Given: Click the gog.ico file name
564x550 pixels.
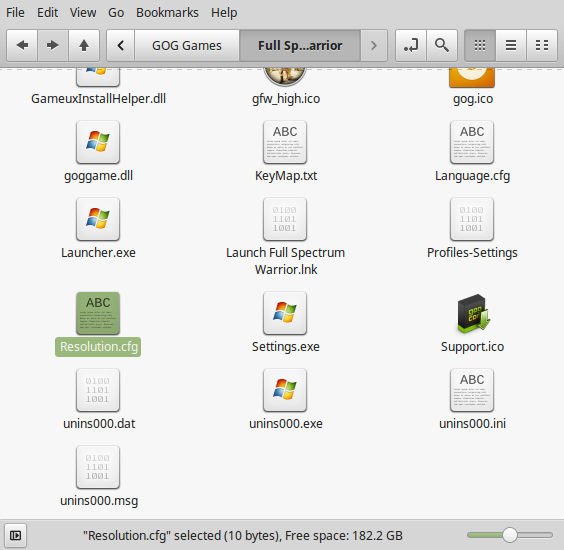Looking at the screenshot, I should pyautogui.click(x=473, y=99).
